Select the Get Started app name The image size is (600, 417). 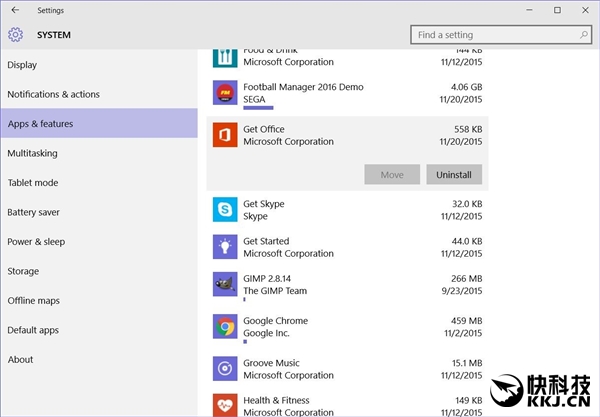[266, 241]
